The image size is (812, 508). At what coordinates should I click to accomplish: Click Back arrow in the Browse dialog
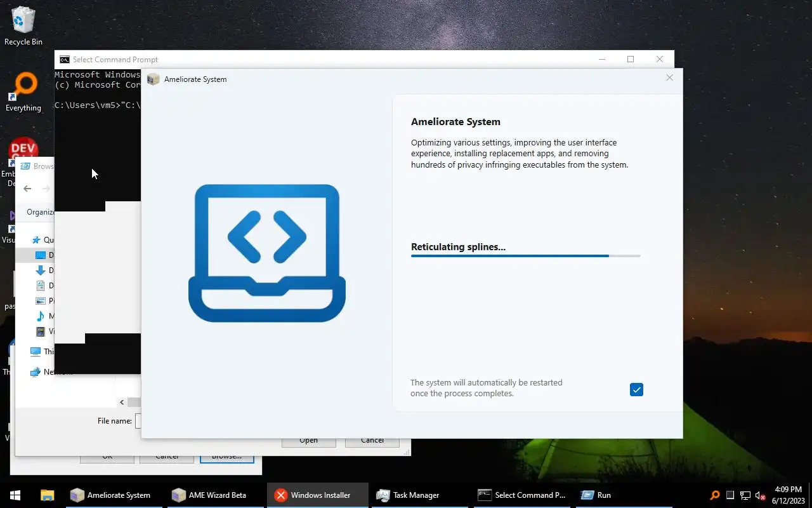[27, 189]
